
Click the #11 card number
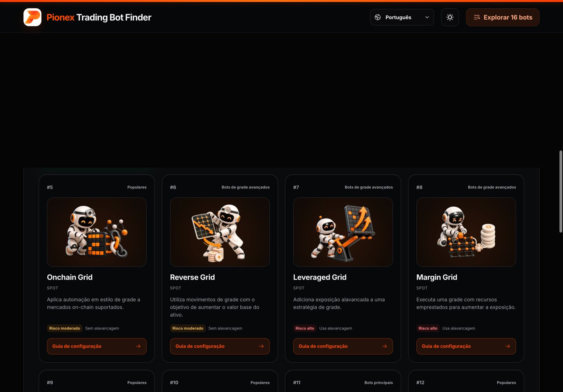pos(297,383)
